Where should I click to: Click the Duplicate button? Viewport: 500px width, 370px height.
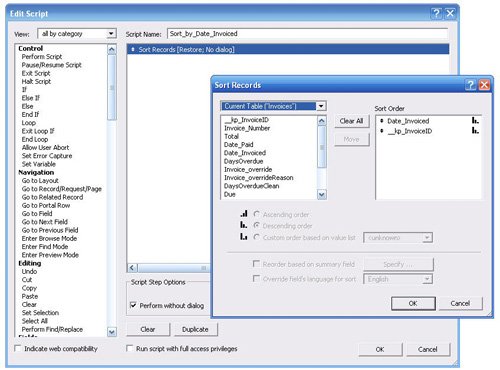pyautogui.click(x=195, y=329)
